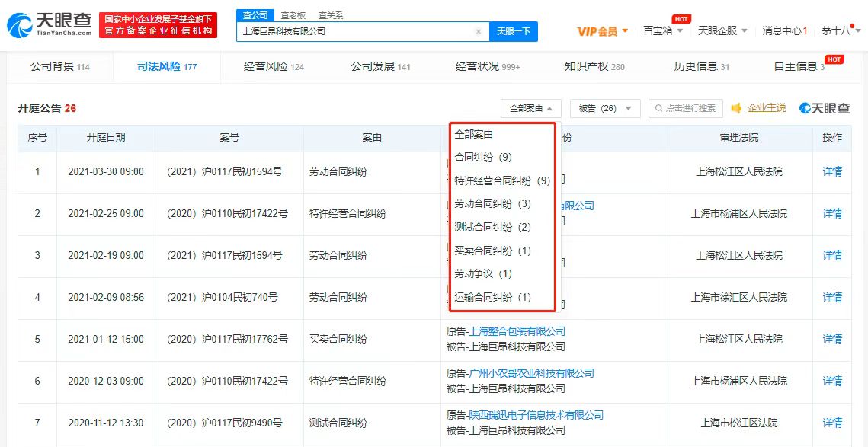Click the 开庭公告 26 section heading
868x447 pixels.
47,108
